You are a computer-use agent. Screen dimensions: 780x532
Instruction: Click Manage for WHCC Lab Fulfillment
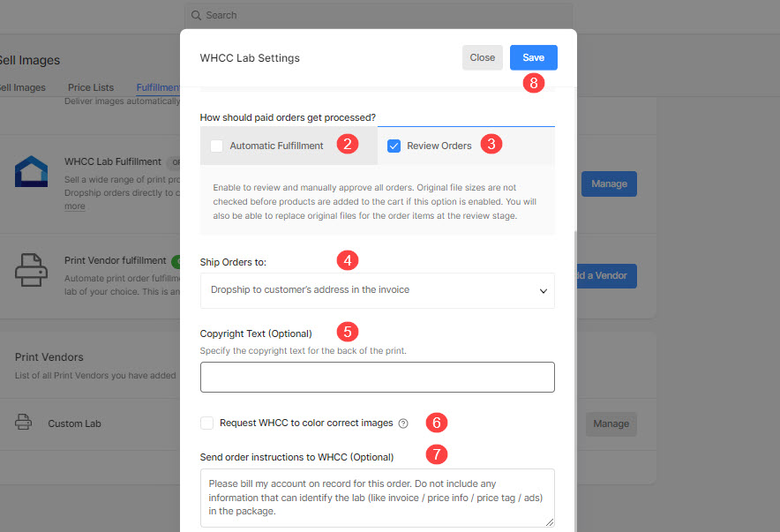point(609,184)
